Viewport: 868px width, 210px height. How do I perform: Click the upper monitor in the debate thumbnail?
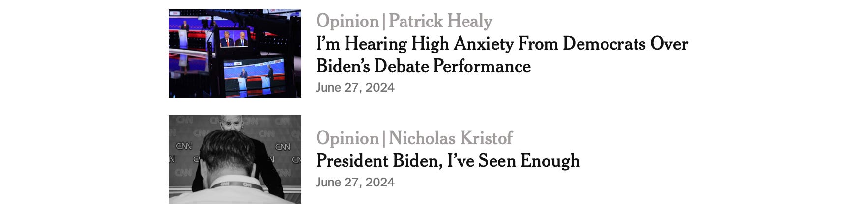pyautogui.click(x=233, y=39)
